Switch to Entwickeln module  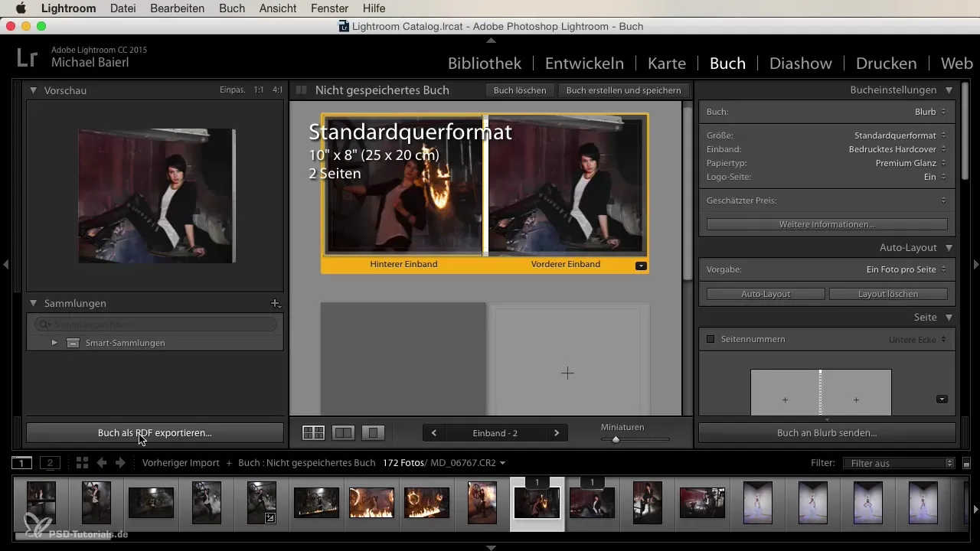[584, 64]
